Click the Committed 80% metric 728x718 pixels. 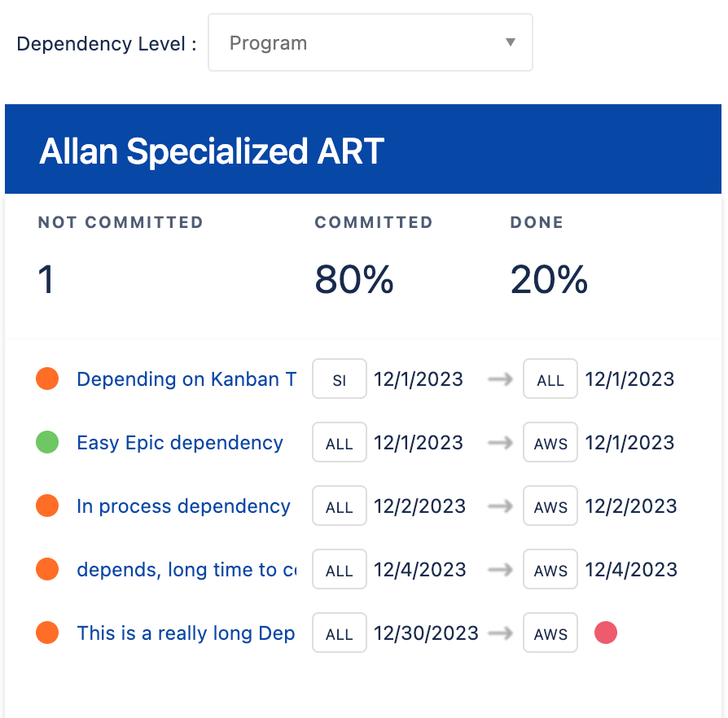tap(354, 280)
